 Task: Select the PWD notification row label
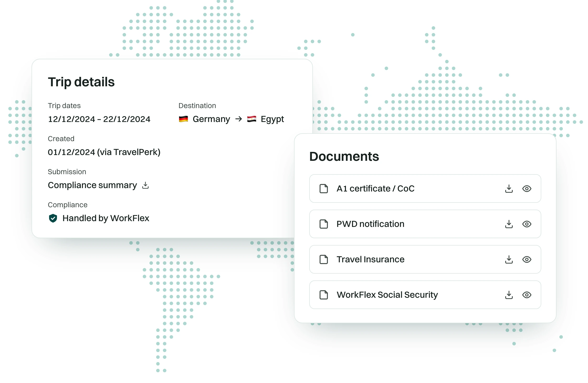[370, 224]
